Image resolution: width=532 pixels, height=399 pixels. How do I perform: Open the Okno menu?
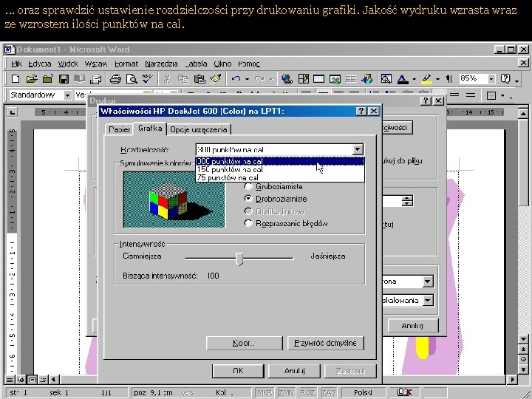pyautogui.click(x=222, y=64)
